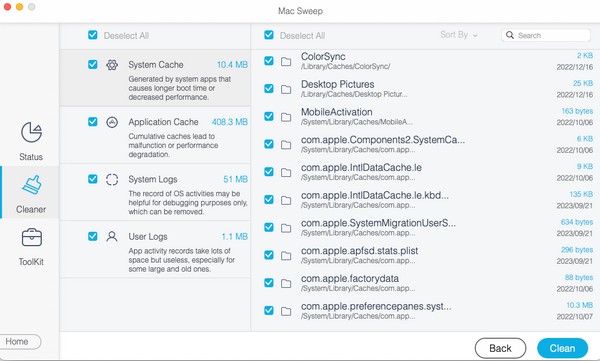Click the /Library/Caches/ColorSync/ path text

346,66
